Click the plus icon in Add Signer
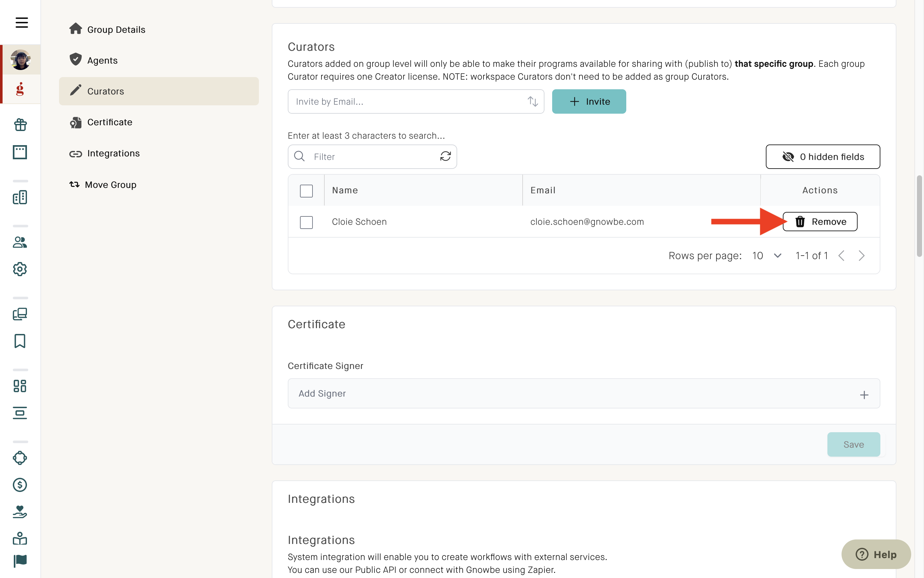 [x=864, y=395]
